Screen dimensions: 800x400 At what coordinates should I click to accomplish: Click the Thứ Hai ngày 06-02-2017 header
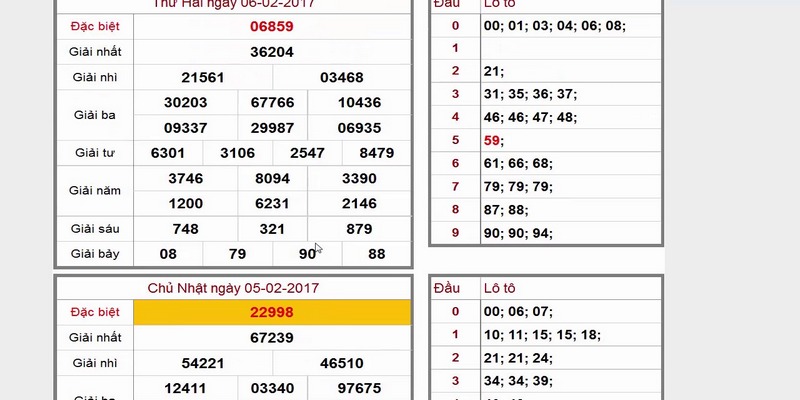pyautogui.click(x=232, y=3)
